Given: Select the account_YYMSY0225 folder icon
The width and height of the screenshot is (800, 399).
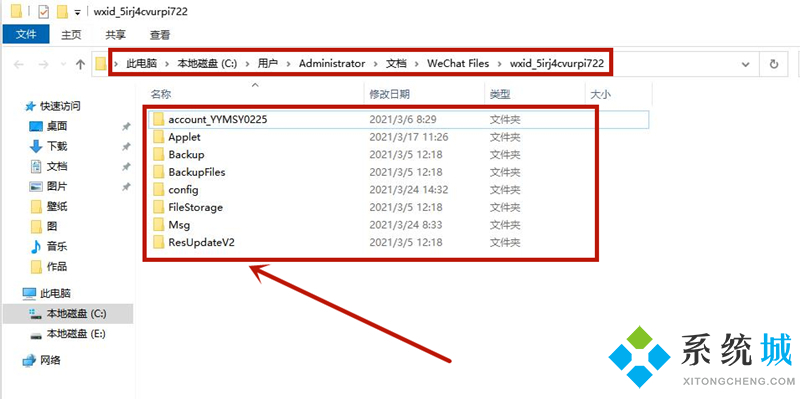Looking at the screenshot, I should pyautogui.click(x=158, y=119).
